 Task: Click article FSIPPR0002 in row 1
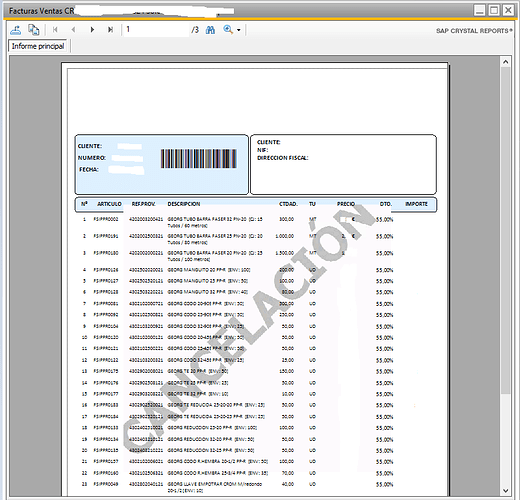point(106,219)
